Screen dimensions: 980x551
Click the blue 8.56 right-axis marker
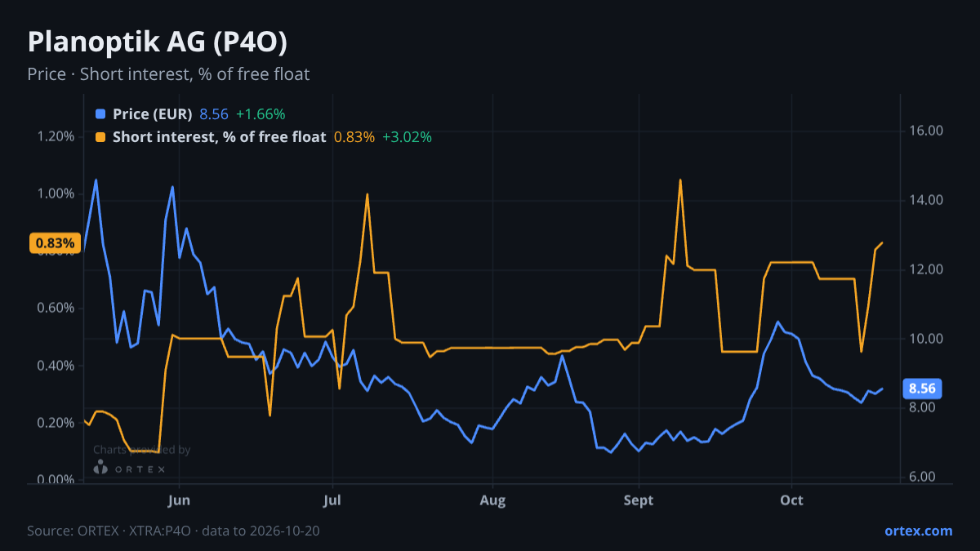point(921,389)
